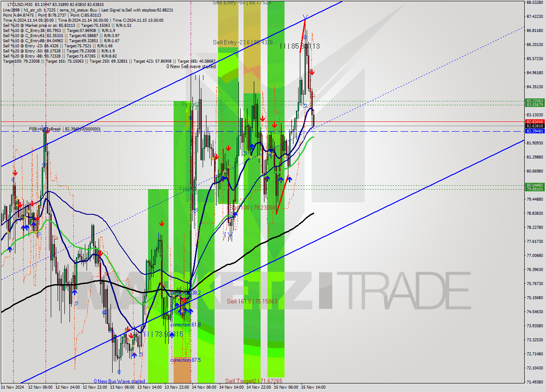Click the 'correction 61.8' label

[186, 325]
